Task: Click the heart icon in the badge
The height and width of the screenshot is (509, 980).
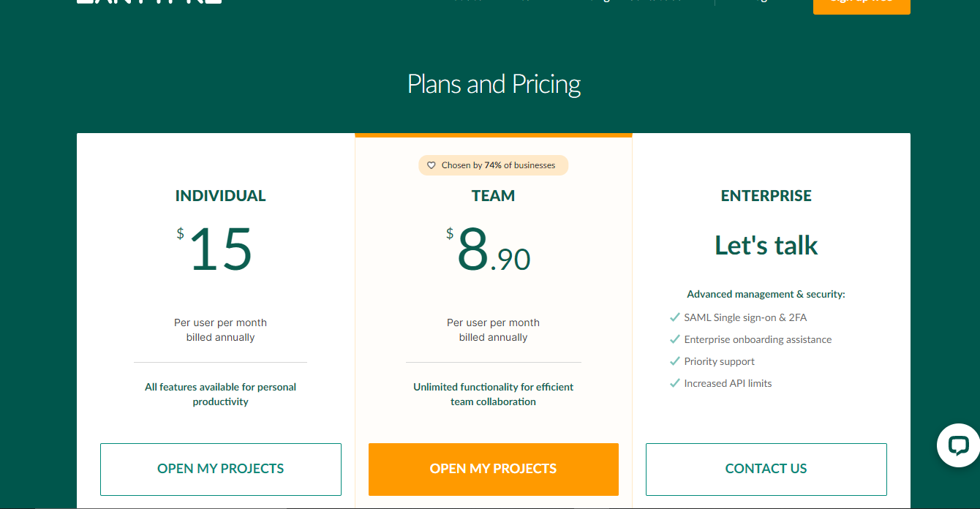Action: tap(431, 165)
